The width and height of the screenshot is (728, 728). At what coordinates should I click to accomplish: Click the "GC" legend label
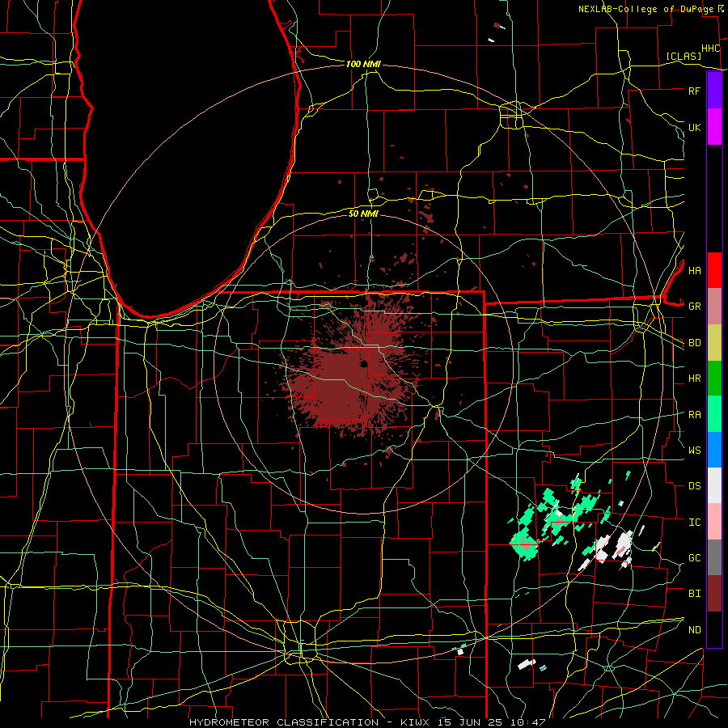pyautogui.click(x=694, y=557)
